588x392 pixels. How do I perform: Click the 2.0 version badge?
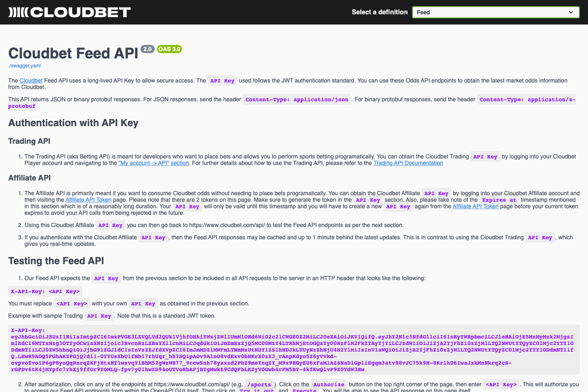click(147, 49)
